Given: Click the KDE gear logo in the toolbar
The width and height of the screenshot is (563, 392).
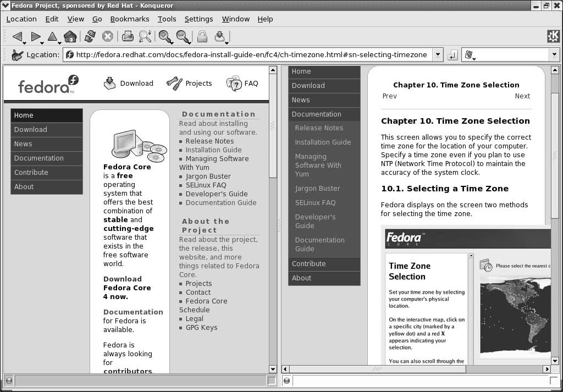Looking at the screenshot, I should click(553, 36).
